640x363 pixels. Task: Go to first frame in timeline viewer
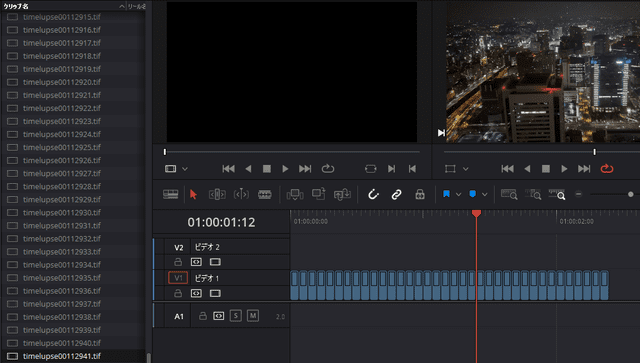[507, 169]
